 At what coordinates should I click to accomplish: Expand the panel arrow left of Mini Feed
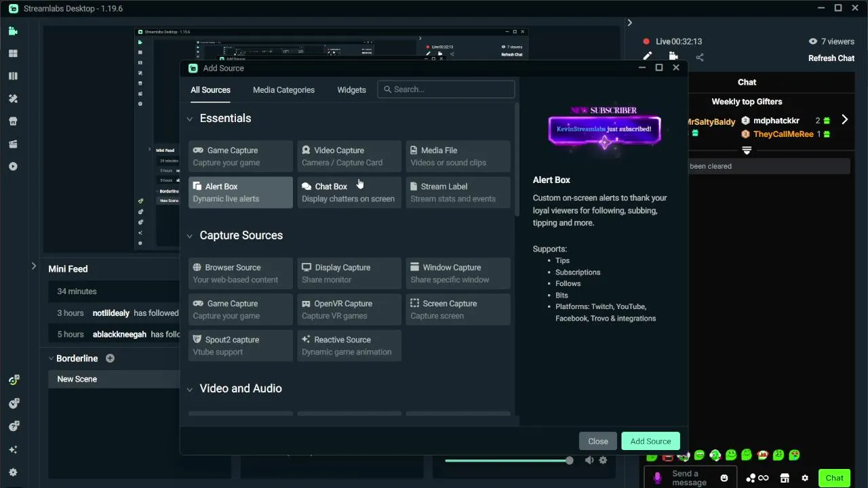click(33, 266)
